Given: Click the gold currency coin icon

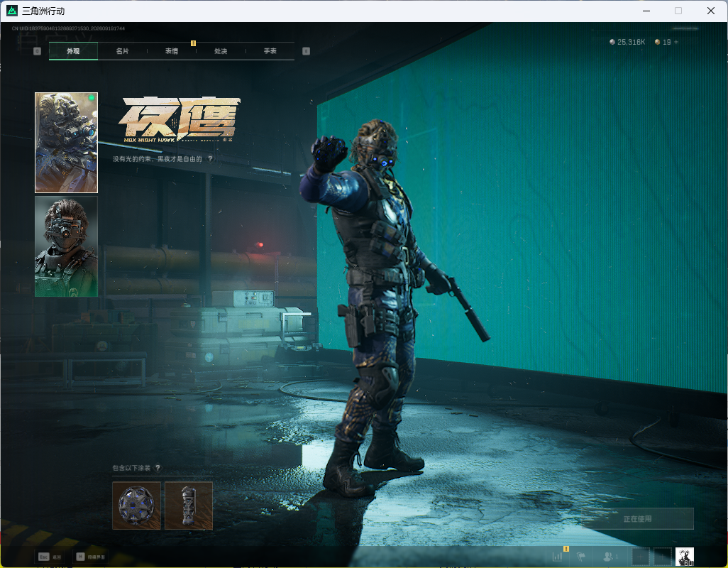Looking at the screenshot, I should click(658, 42).
